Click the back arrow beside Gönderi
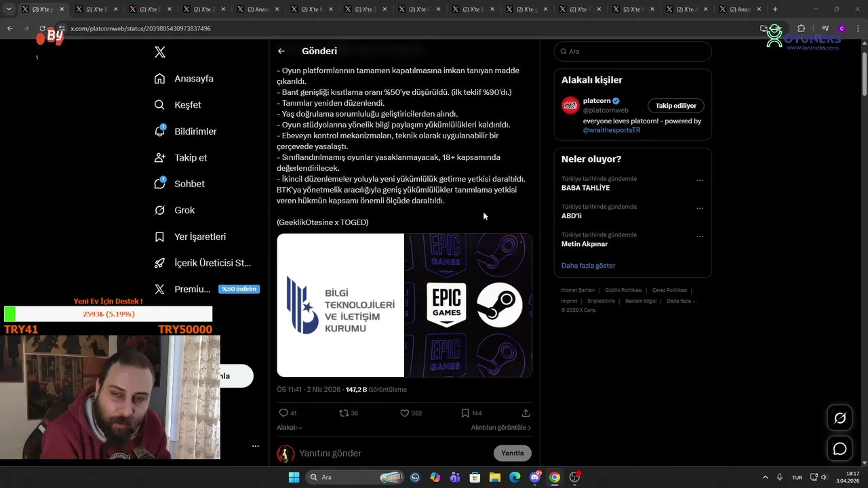The image size is (868, 488). 281,51
